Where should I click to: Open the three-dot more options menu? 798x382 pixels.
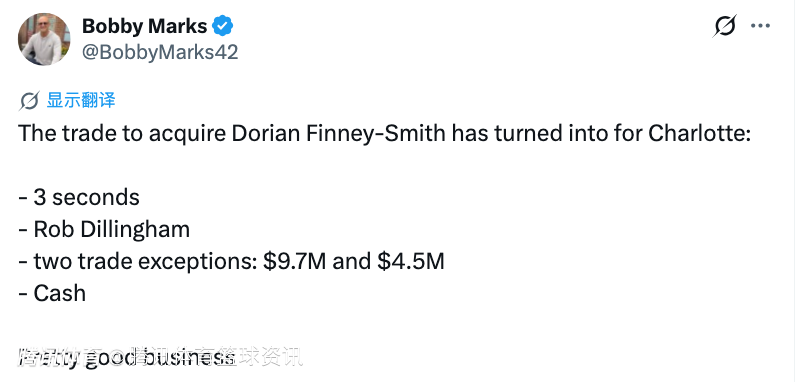click(761, 26)
